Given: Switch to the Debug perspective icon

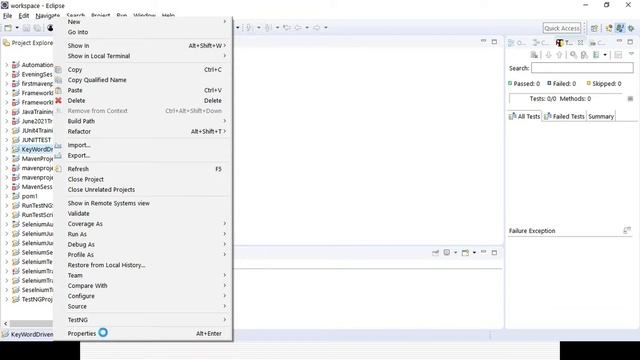Looking at the screenshot, I should point(631,28).
